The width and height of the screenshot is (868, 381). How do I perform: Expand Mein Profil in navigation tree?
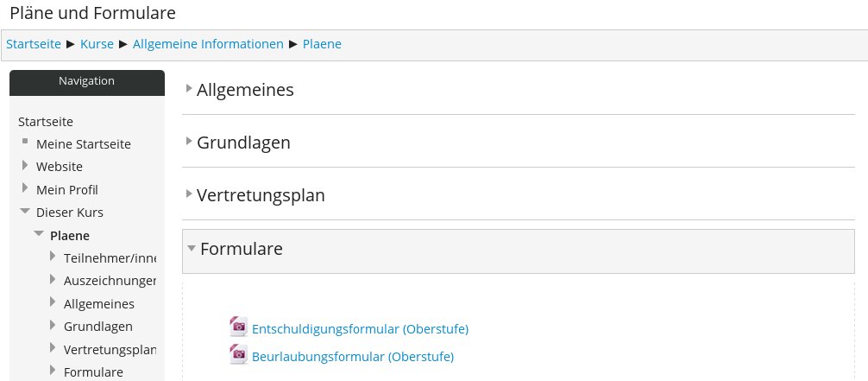click(25, 188)
